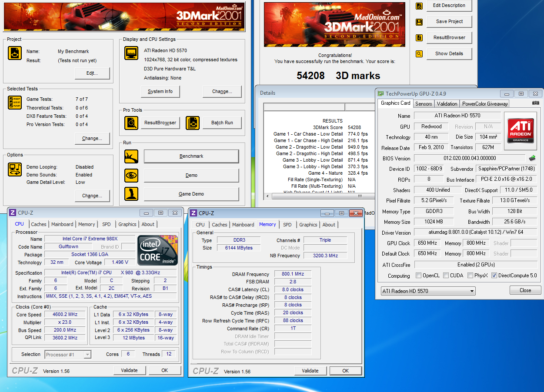Click the Show Details button
The image size is (544, 392).
tap(449, 53)
